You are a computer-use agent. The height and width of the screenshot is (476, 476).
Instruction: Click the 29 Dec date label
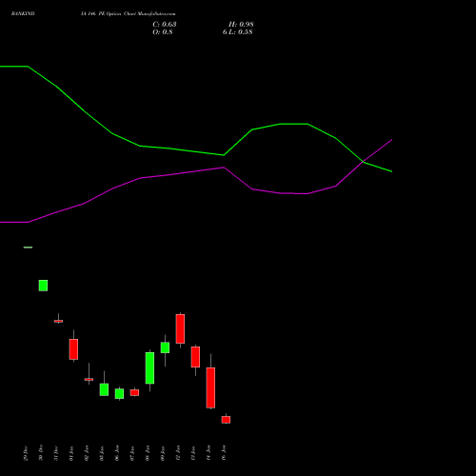26,453
